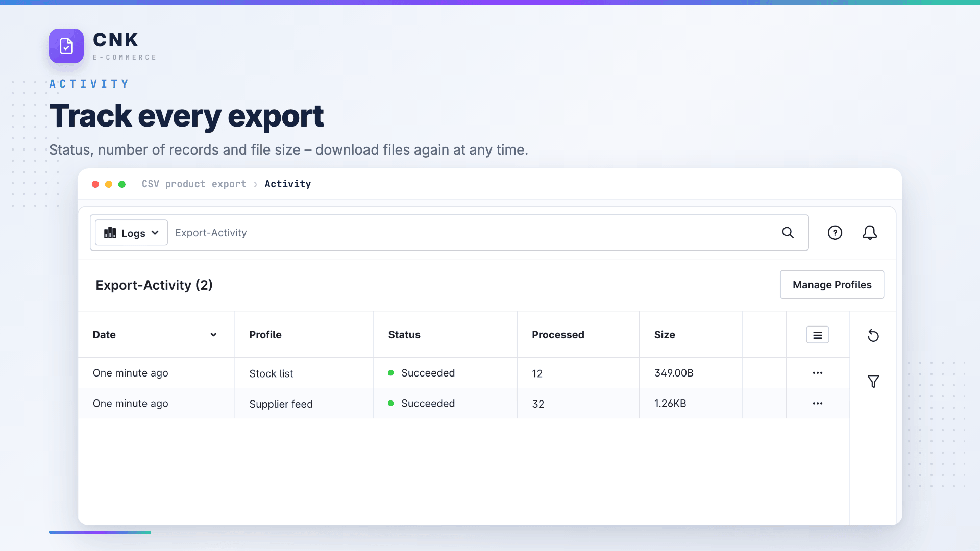Open actions menu for Supplier feed row
This screenshot has height=551, width=980.
817,404
